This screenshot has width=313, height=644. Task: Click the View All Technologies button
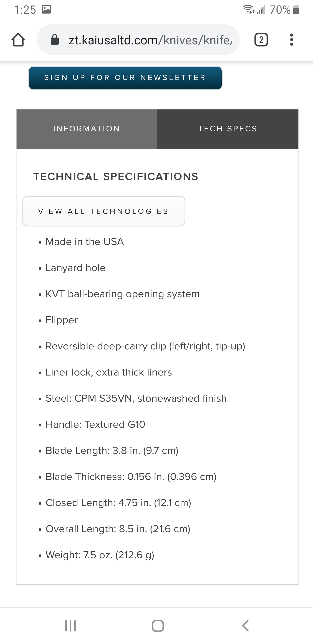click(x=104, y=211)
